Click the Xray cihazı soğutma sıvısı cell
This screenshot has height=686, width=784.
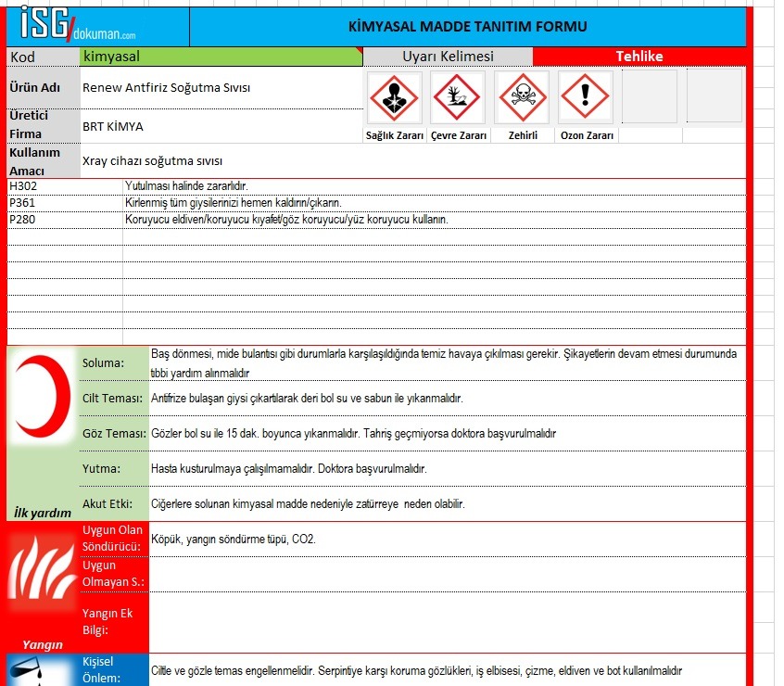pyautogui.click(x=412, y=161)
